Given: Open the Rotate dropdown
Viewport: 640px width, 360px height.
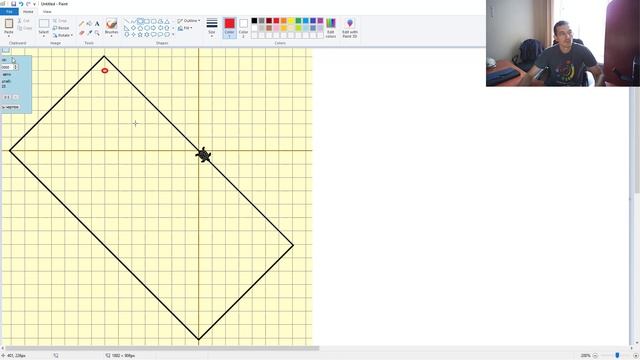Looking at the screenshot, I should pyautogui.click(x=62, y=36).
